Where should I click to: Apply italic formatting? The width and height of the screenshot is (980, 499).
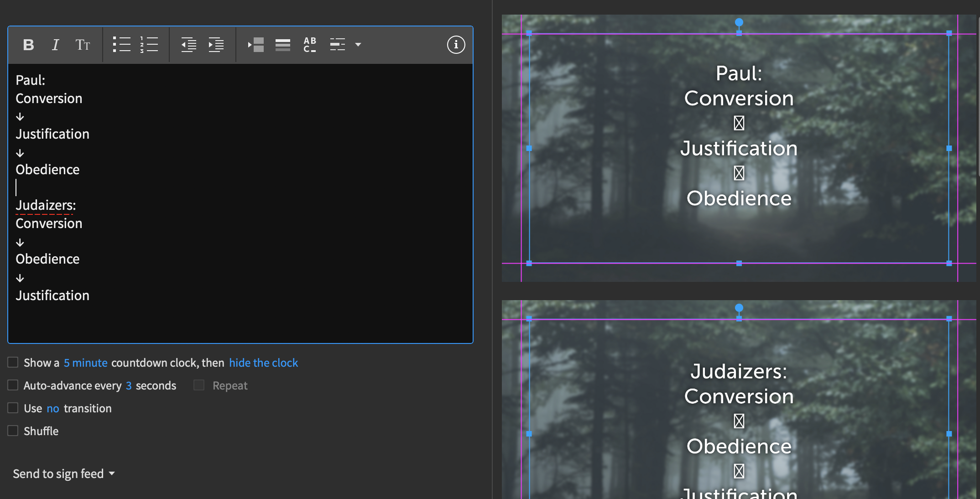(x=56, y=44)
